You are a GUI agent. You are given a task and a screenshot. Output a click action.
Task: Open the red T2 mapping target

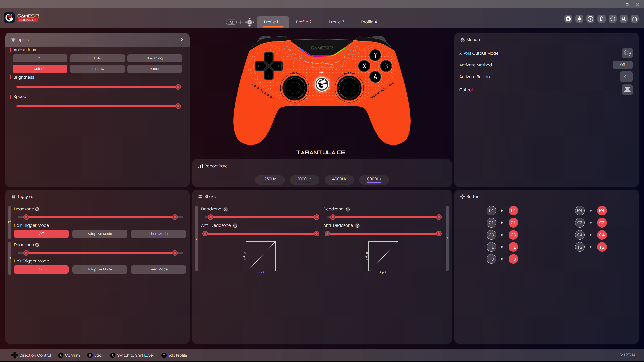point(602,247)
